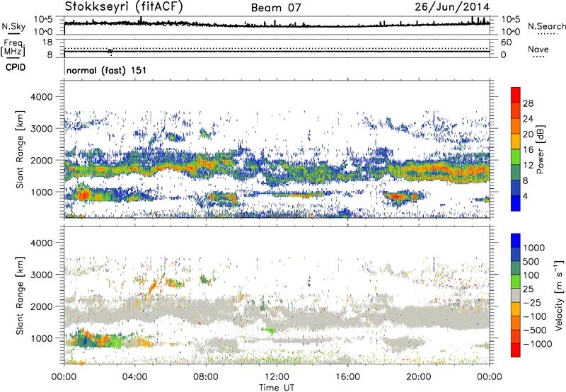Click the '20:00' time tick label
Screen dimensions: 566x392
click(x=419, y=377)
